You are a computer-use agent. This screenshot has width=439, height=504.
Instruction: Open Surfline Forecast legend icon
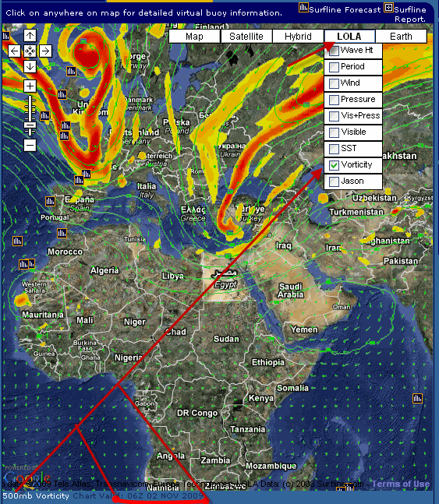click(303, 7)
